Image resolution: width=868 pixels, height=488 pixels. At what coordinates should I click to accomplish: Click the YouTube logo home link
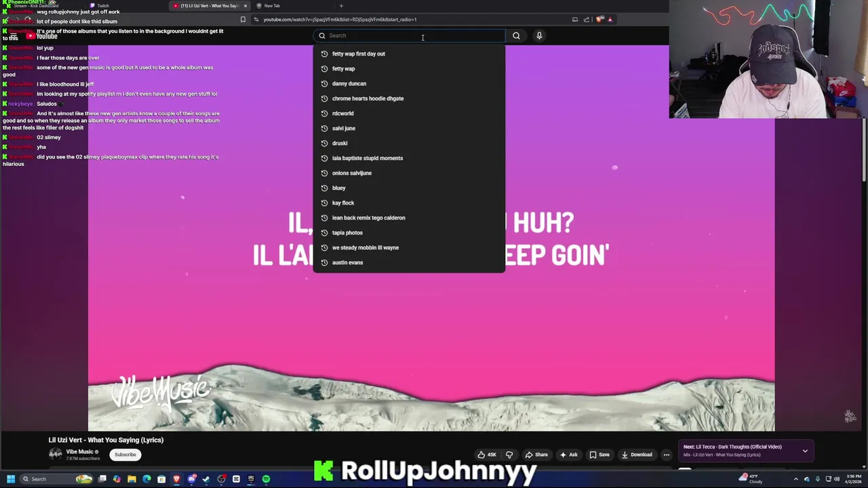point(42,36)
